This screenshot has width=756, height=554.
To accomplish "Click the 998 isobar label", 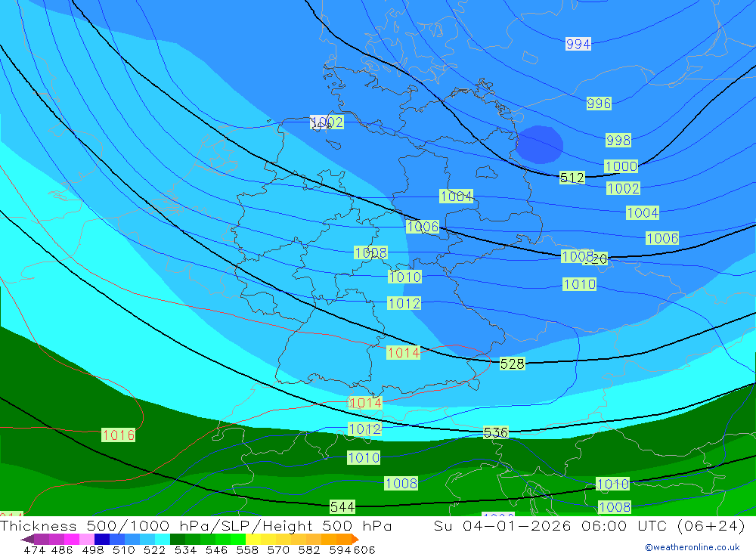I will tap(618, 141).
